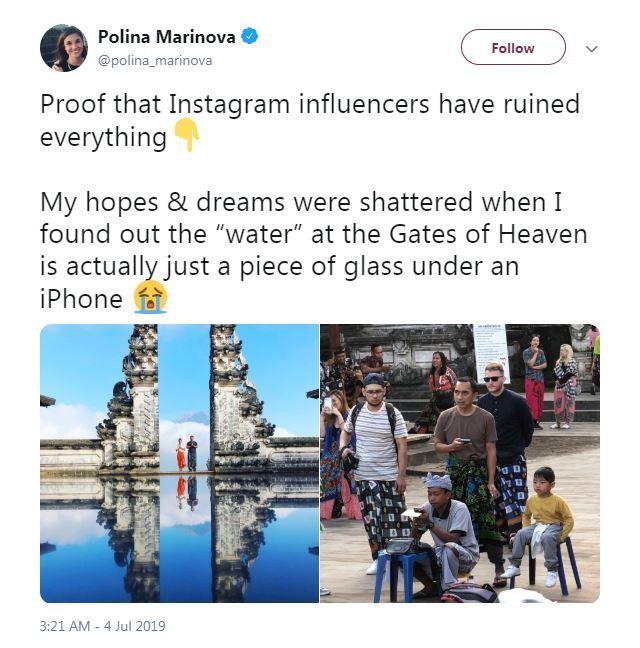Click the pointing-down hand emoji
Screen dimensions: 640x648
click(x=187, y=135)
